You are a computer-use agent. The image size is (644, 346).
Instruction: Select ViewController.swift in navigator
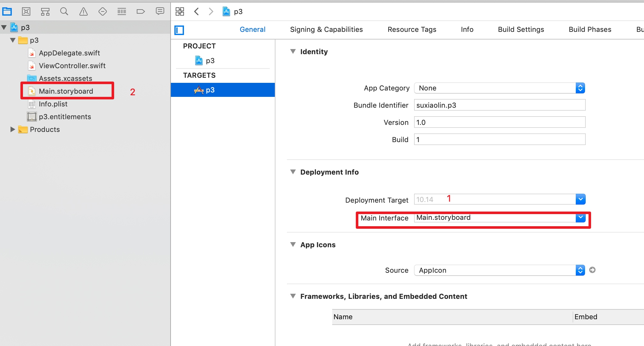pos(72,66)
